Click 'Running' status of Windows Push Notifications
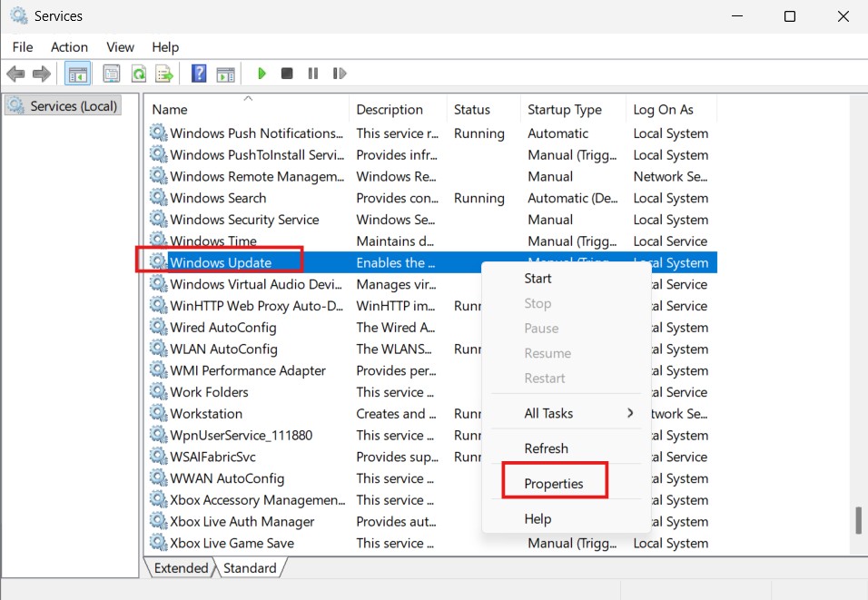The width and height of the screenshot is (868, 600). [479, 133]
